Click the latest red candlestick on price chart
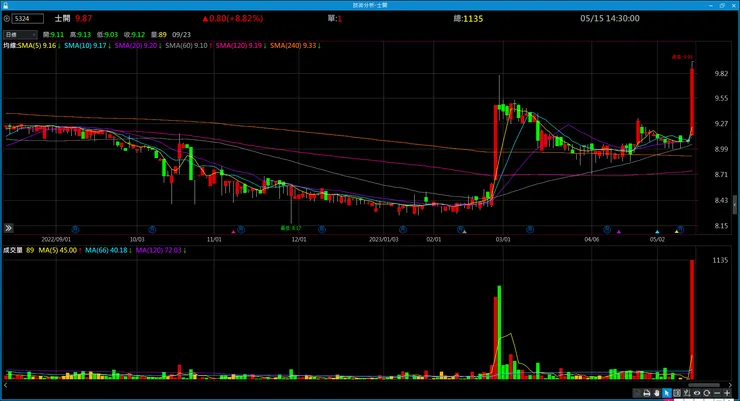 (692, 102)
